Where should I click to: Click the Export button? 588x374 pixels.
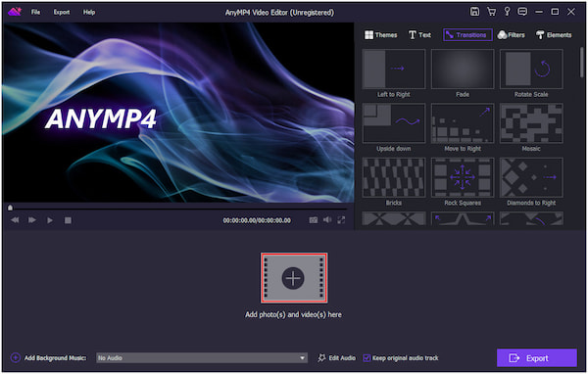point(537,358)
